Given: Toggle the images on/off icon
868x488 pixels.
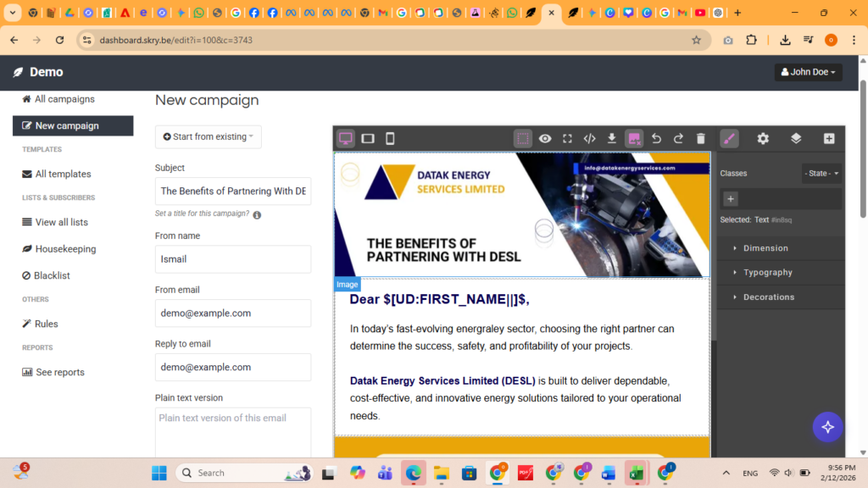Looking at the screenshot, I should (x=634, y=138).
